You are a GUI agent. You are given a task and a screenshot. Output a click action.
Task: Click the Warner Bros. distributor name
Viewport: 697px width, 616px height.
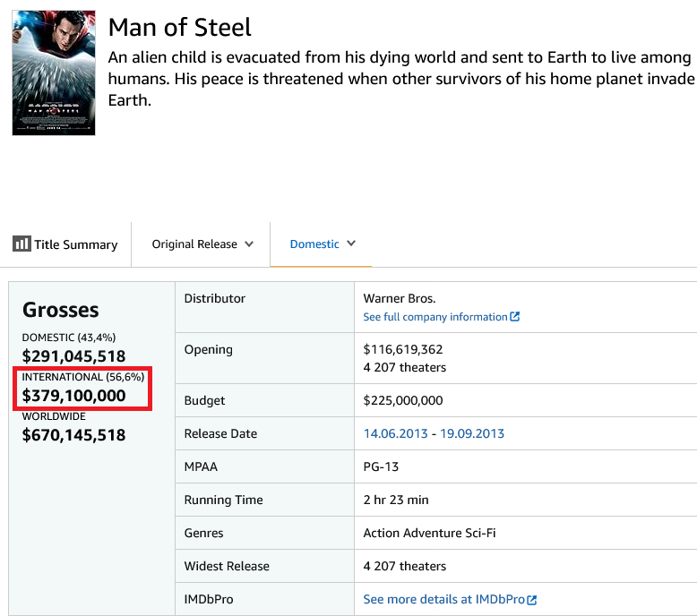pos(400,298)
